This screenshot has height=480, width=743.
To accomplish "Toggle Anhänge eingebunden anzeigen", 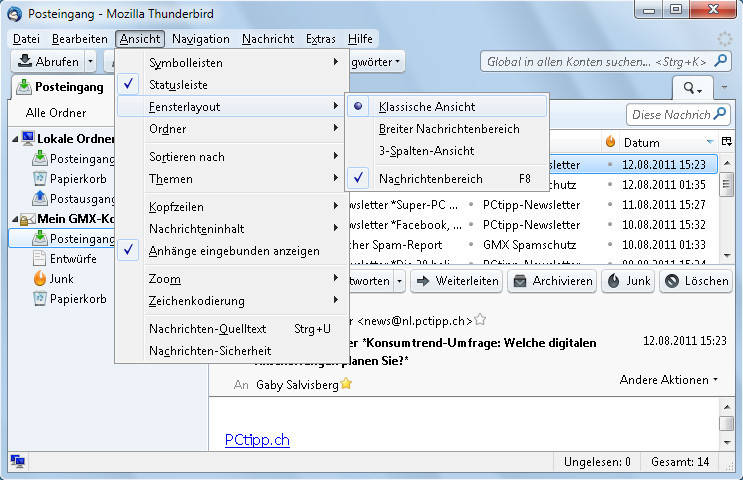I will tap(232, 251).
